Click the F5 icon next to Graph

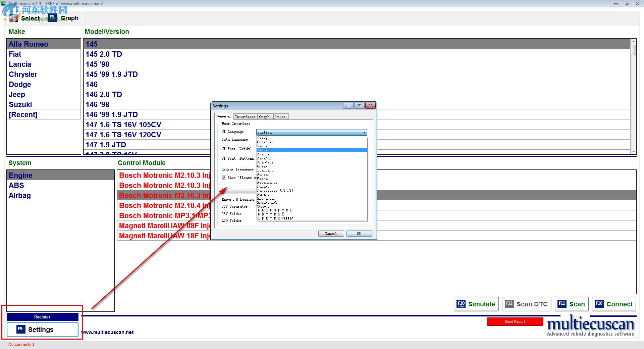click(52, 18)
